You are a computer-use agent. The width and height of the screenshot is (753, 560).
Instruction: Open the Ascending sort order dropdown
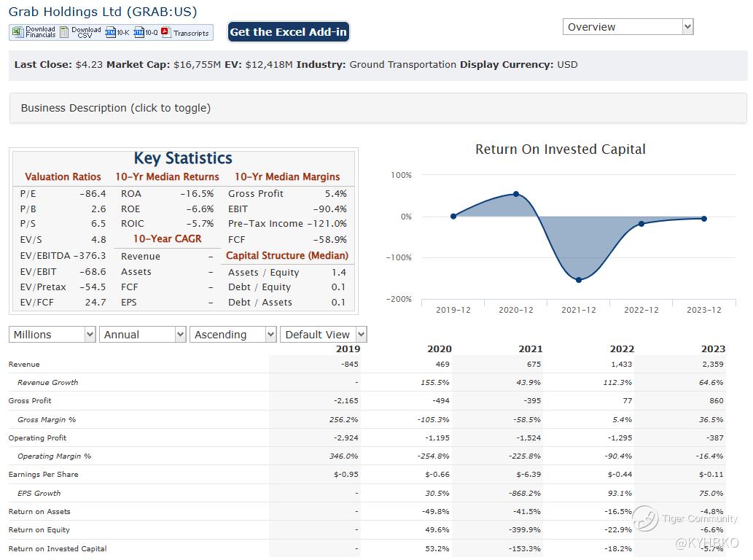click(233, 334)
